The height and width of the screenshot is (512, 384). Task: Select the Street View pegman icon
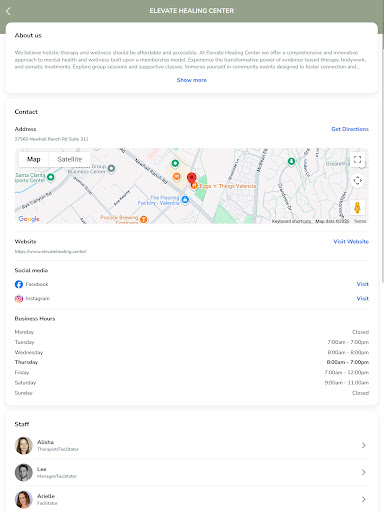(357, 208)
